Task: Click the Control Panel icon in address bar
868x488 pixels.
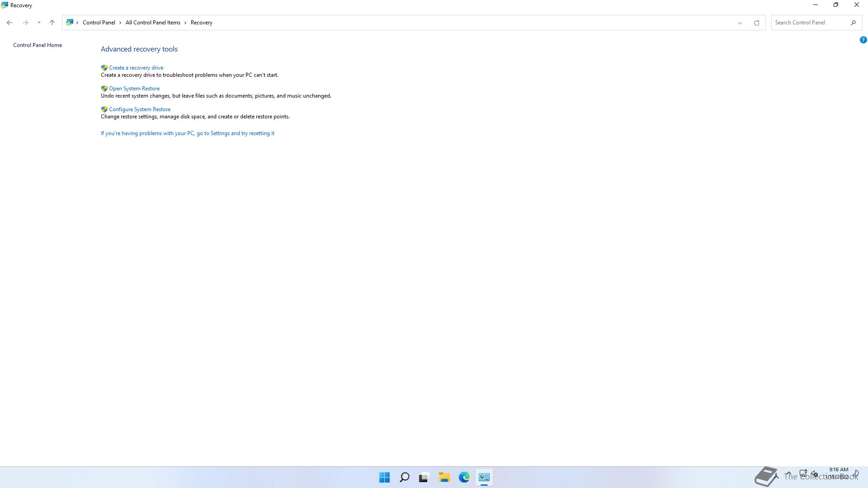Action: click(x=70, y=22)
